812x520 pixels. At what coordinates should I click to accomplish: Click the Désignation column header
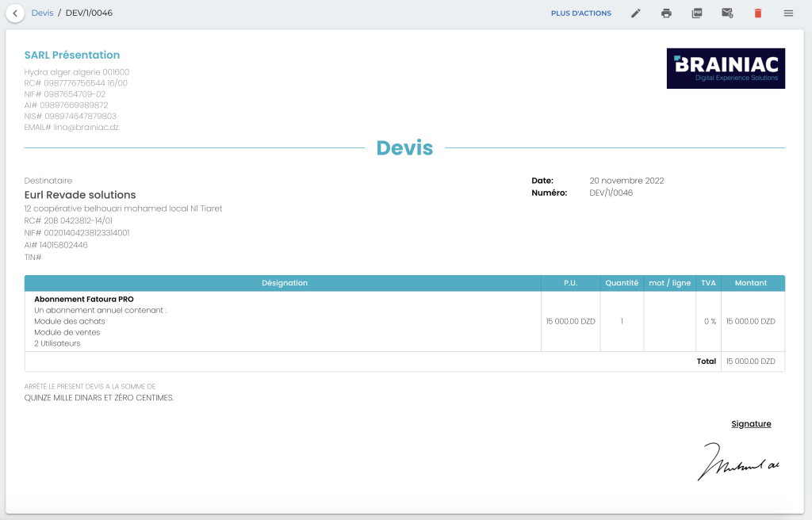coord(284,283)
